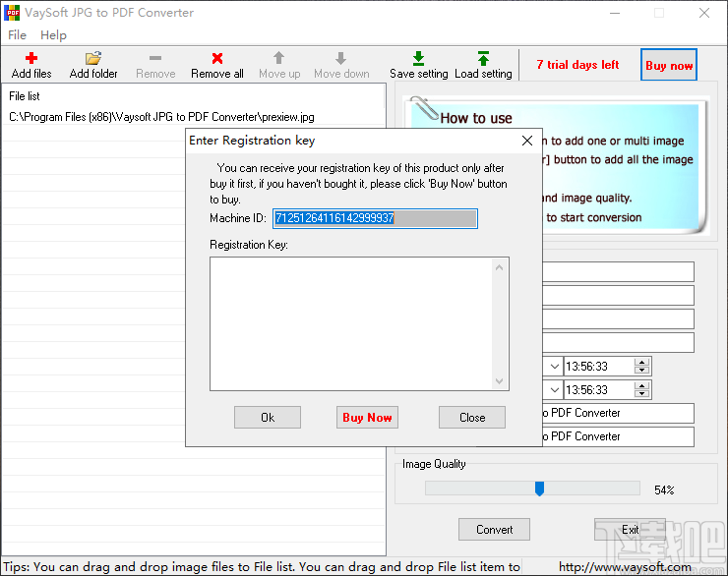Open the Help menu

point(53,35)
